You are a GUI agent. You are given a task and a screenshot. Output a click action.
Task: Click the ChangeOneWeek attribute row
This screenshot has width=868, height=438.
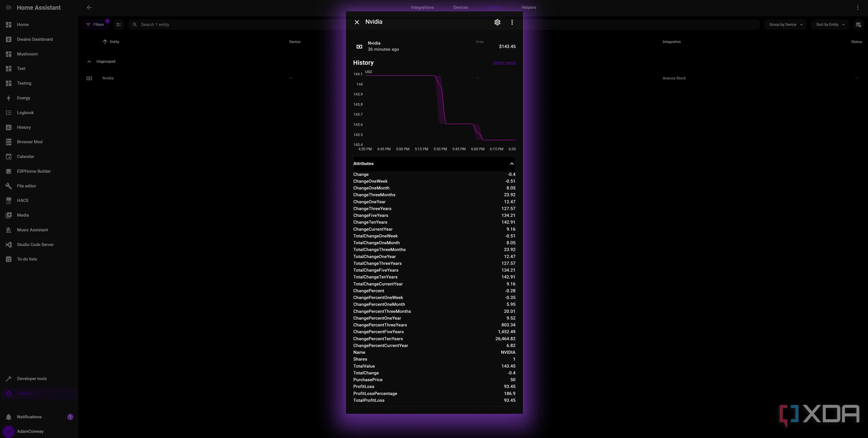(x=434, y=181)
